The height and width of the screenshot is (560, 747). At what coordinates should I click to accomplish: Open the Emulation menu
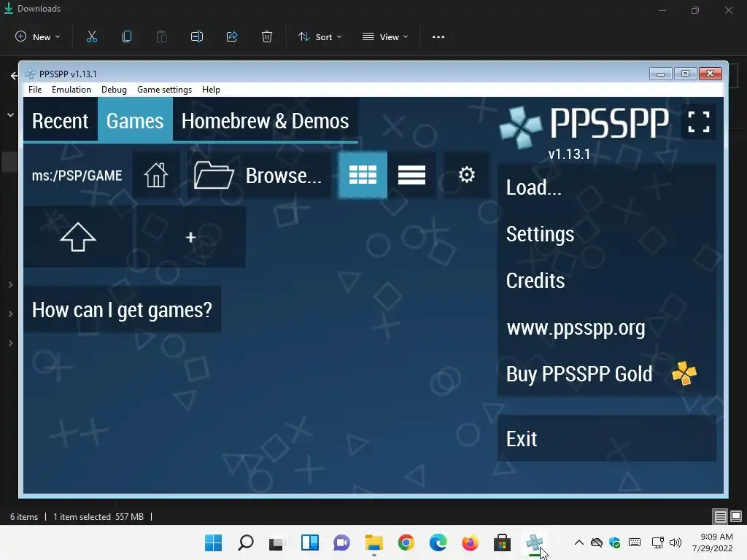point(71,90)
